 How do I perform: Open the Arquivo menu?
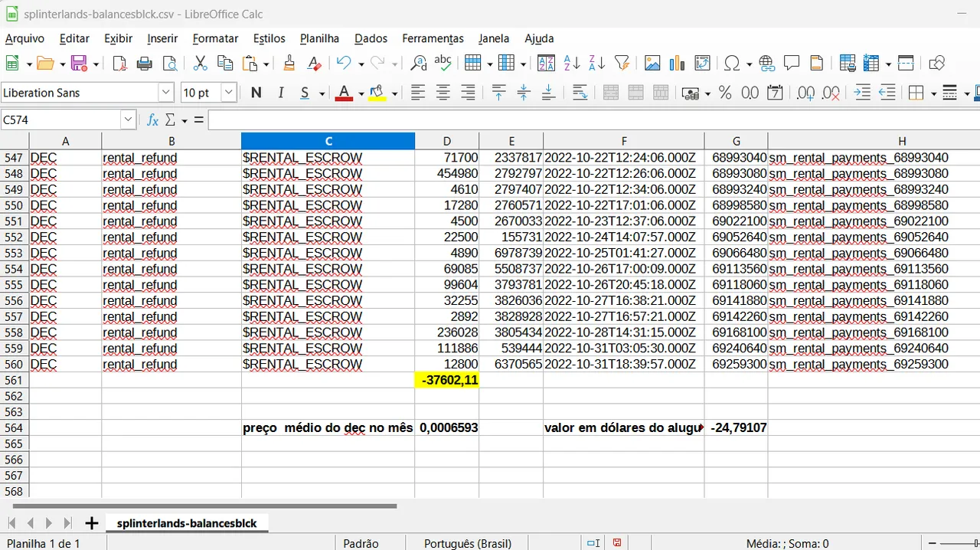click(x=25, y=38)
